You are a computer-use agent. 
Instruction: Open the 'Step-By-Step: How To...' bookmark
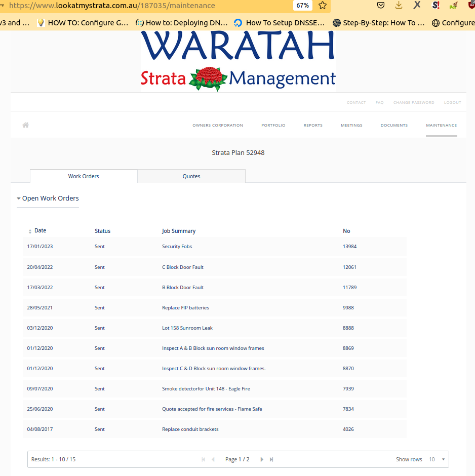(x=378, y=23)
